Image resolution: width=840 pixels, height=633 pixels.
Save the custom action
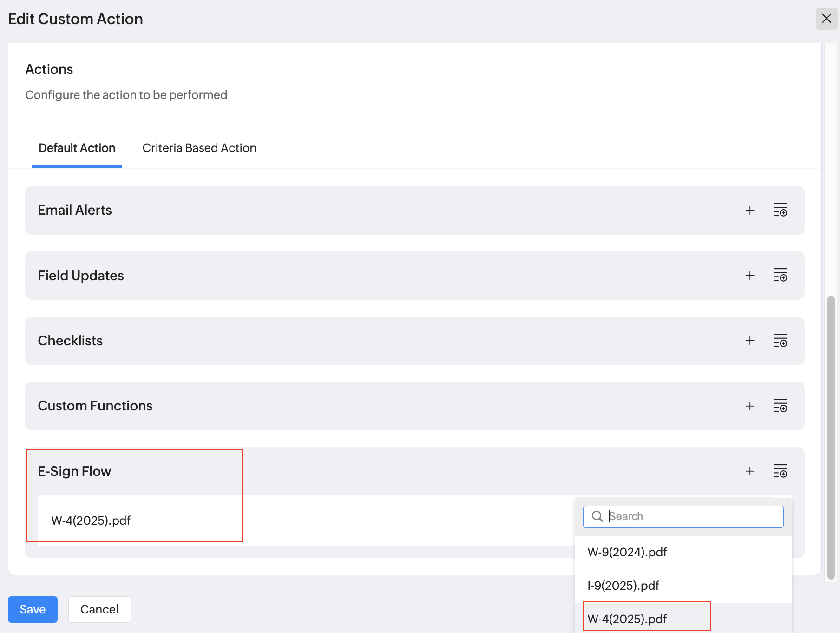pos(33,609)
